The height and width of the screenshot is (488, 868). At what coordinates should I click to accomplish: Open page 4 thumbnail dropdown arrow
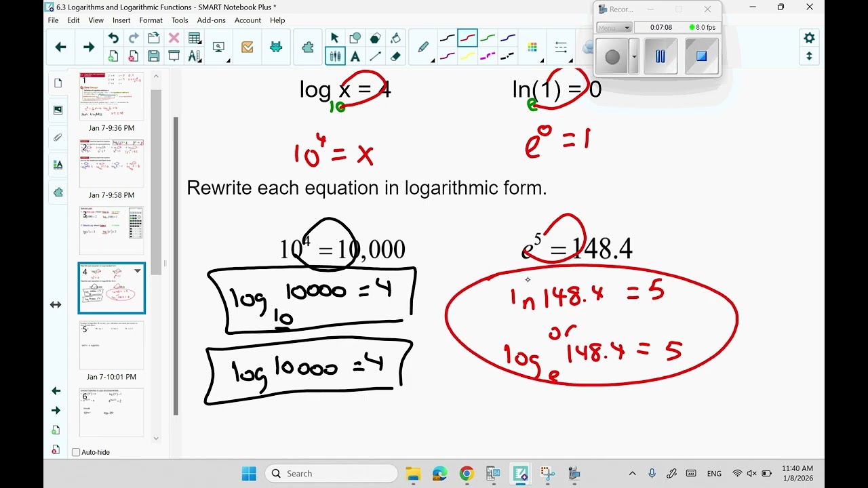point(138,271)
